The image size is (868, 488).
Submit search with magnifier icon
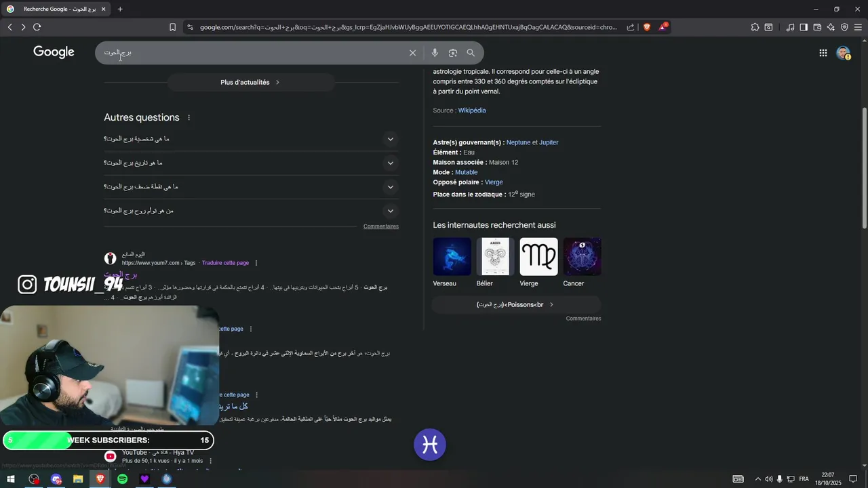pos(471,53)
